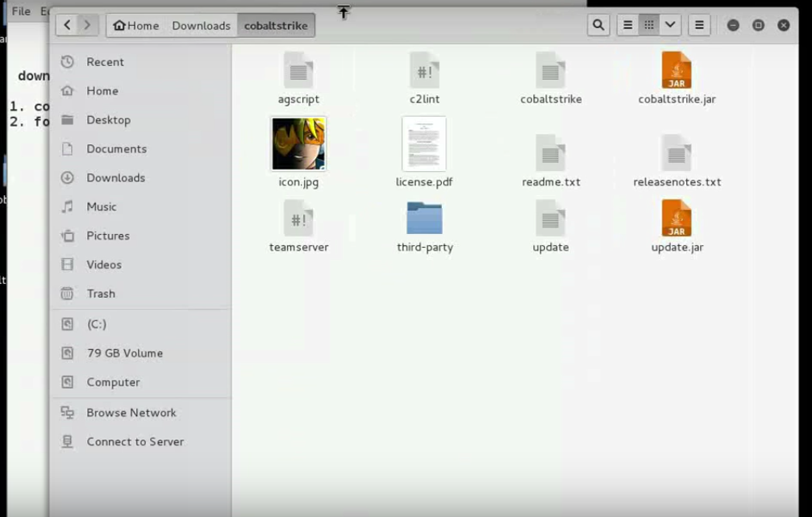Open Downloads in the sidebar
The image size is (812, 517).
(x=141, y=178)
